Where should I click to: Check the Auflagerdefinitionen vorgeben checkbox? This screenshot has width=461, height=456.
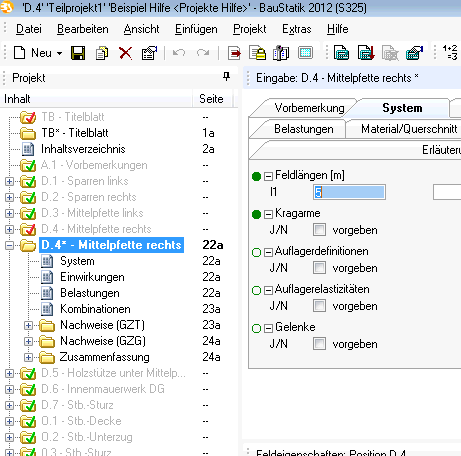click(x=319, y=267)
